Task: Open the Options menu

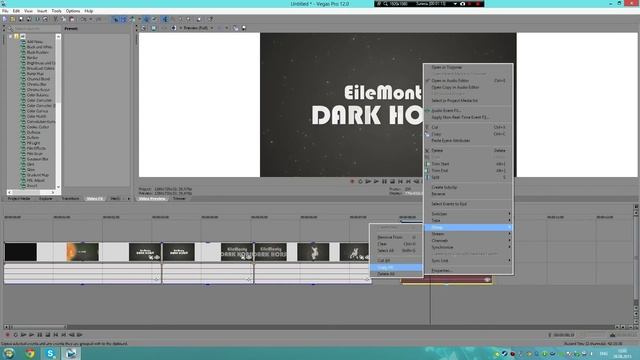Action: 73,11
